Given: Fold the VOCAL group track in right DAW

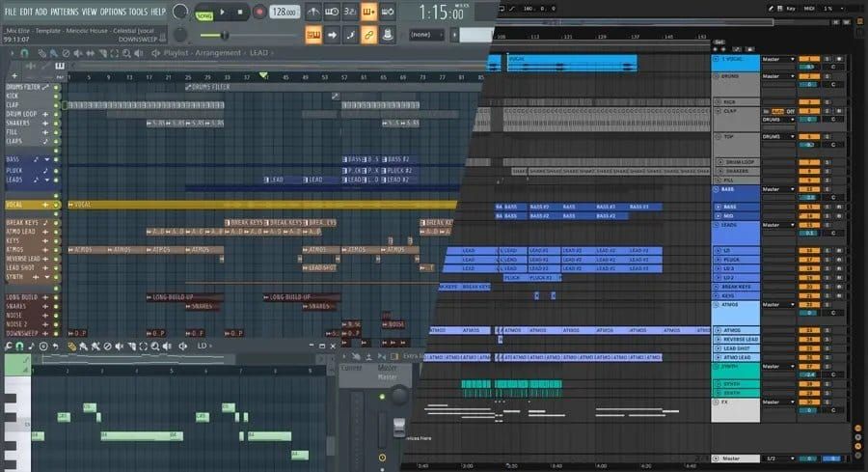Looking at the screenshot, I should (716, 59).
